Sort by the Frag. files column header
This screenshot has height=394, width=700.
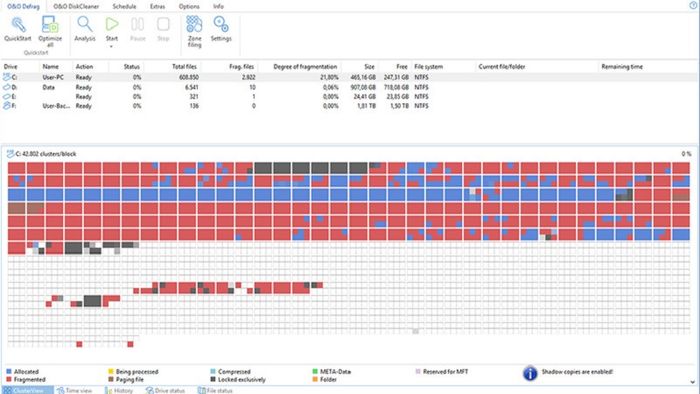[x=242, y=66]
